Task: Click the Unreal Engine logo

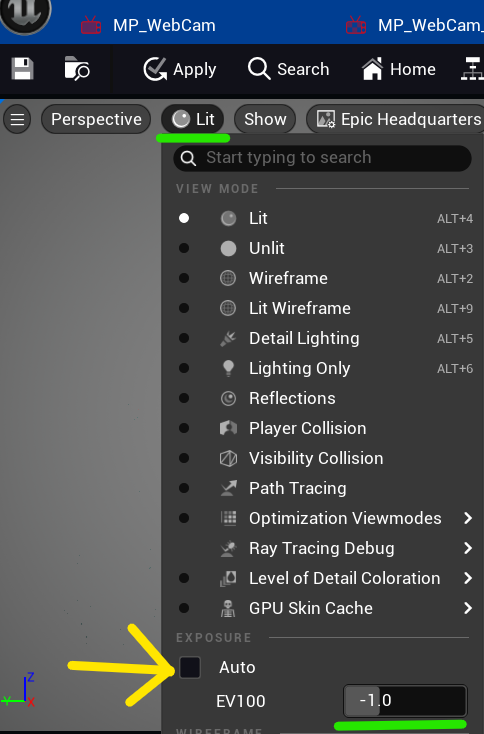Action: [24, 14]
